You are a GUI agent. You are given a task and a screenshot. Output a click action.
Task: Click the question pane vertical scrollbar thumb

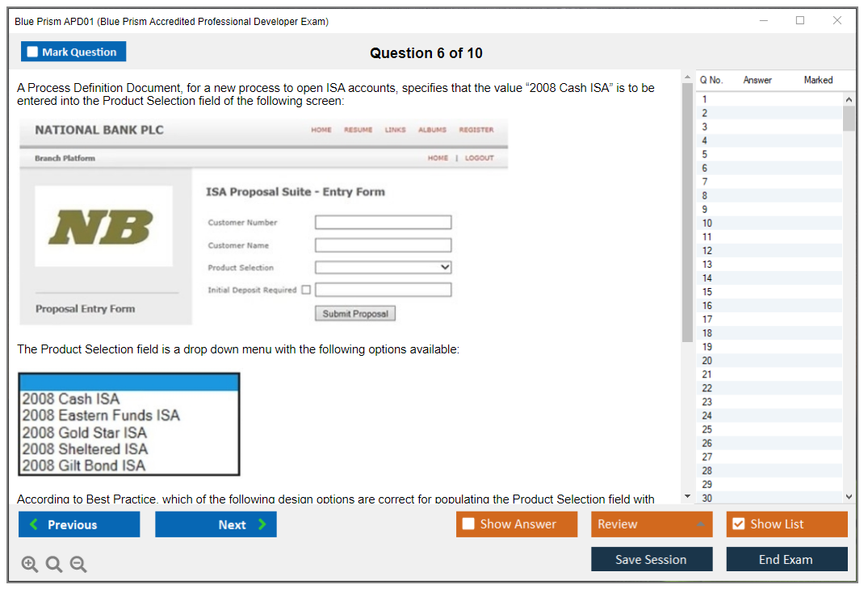click(x=687, y=210)
